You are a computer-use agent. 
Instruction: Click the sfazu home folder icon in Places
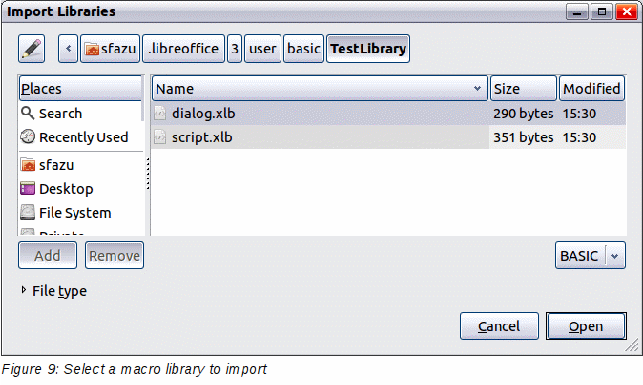(27, 165)
